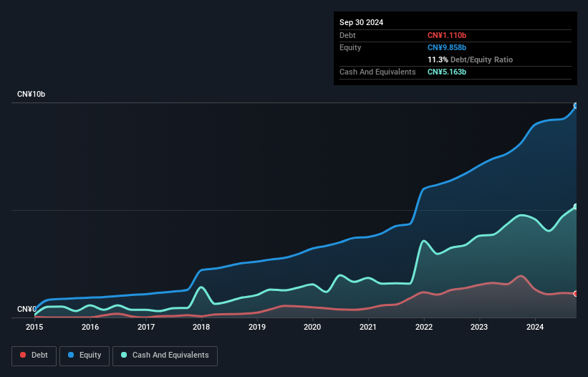Viewport: 588px width, 377px height.
Task: Click the 2016 x-axis label
Action: coord(90,327)
